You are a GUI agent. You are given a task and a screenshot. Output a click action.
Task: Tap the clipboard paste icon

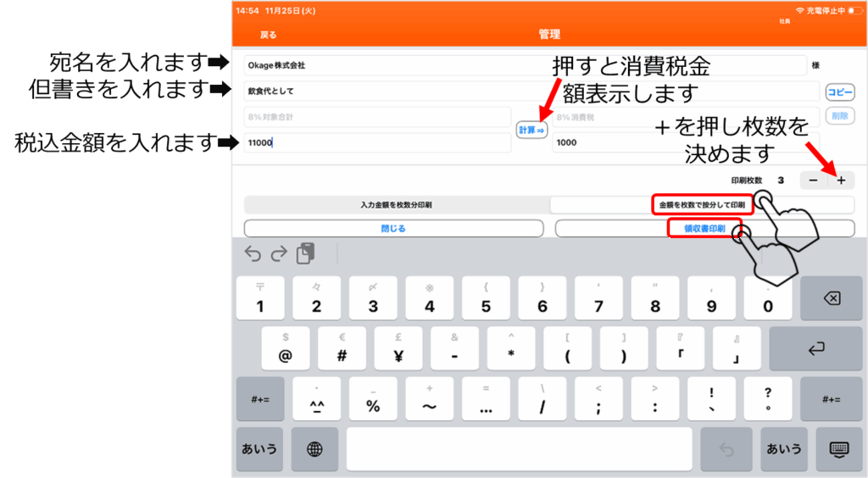click(x=306, y=253)
